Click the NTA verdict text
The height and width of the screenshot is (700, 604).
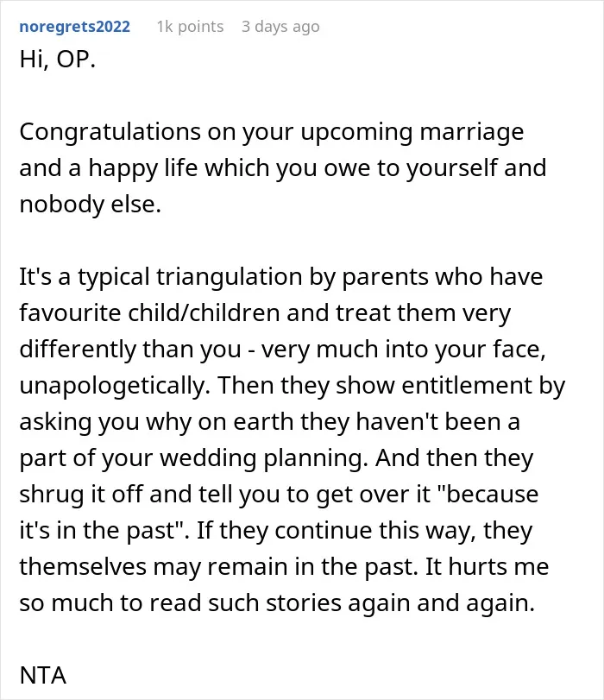43,675
